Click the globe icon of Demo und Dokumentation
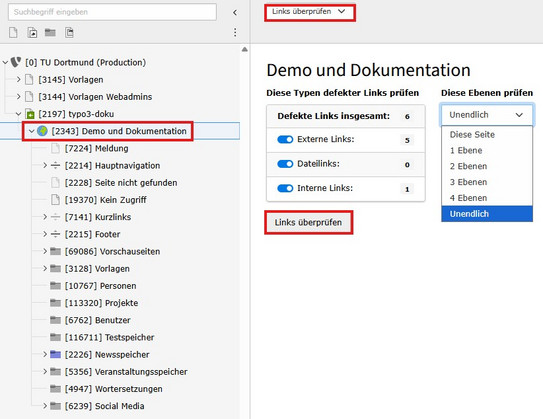The image size is (543, 419). pos(42,131)
